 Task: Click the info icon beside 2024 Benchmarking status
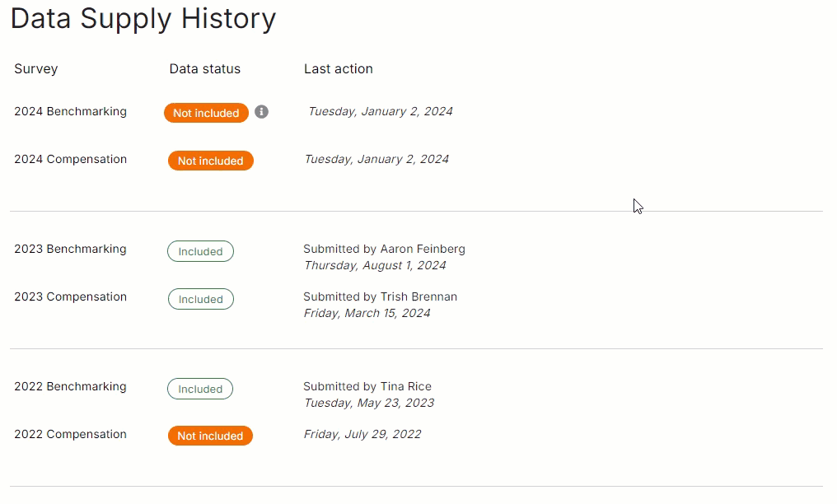click(261, 112)
